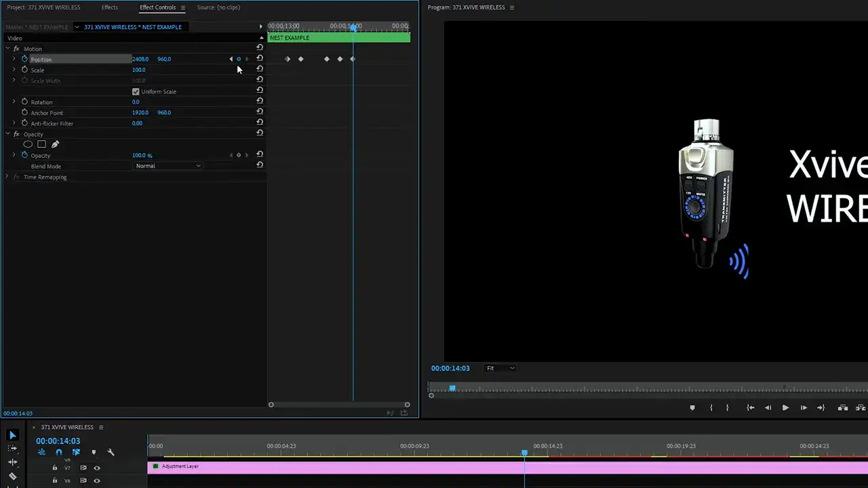Select the Track Select Forward tool
This screenshot has height=488, width=868.
click(x=13, y=449)
